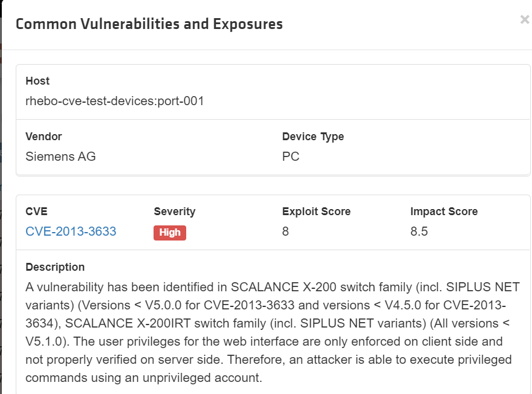Viewport: 532px width, 394px height.
Task: Click the Exploit Score header
Action: 316,212
